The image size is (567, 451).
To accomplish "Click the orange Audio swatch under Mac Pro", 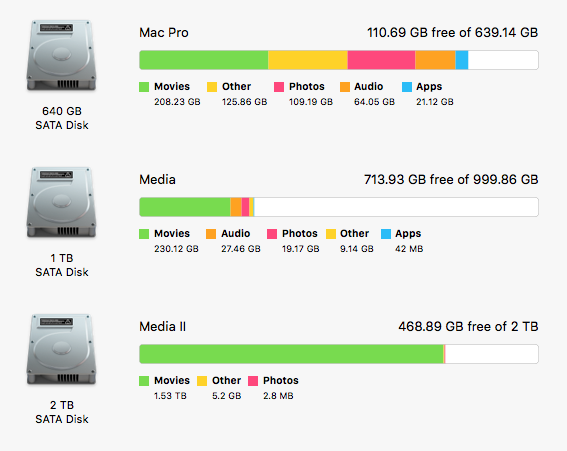I will [x=345, y=87].
